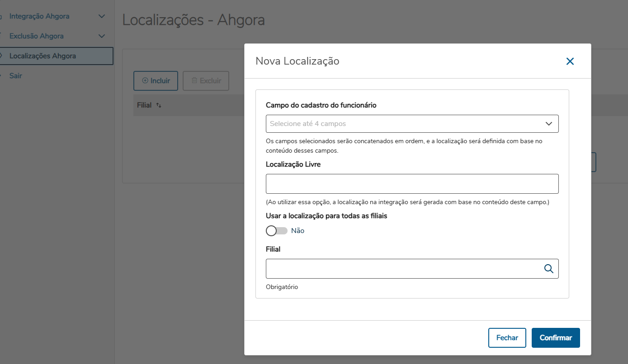Click the plus icon on Incluir button
The image size is (628, 364).
tap(145, 81)
